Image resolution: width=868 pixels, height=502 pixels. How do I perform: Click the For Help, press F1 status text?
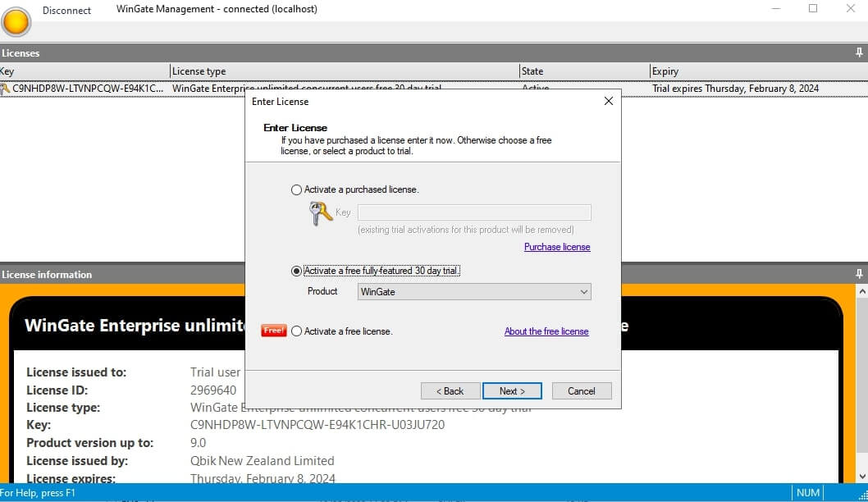pos(38,493)
